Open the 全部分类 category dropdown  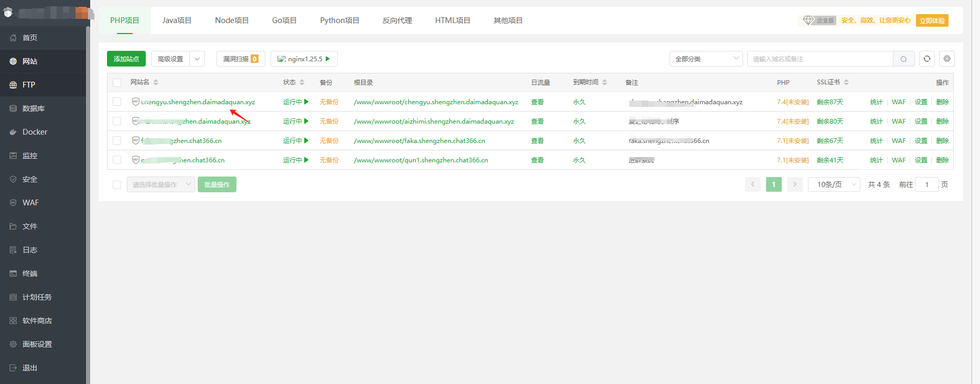coord(706,59)
